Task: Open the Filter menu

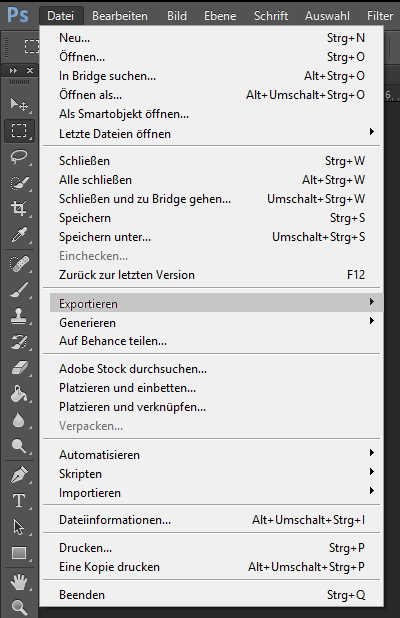Action: [380, 16]
